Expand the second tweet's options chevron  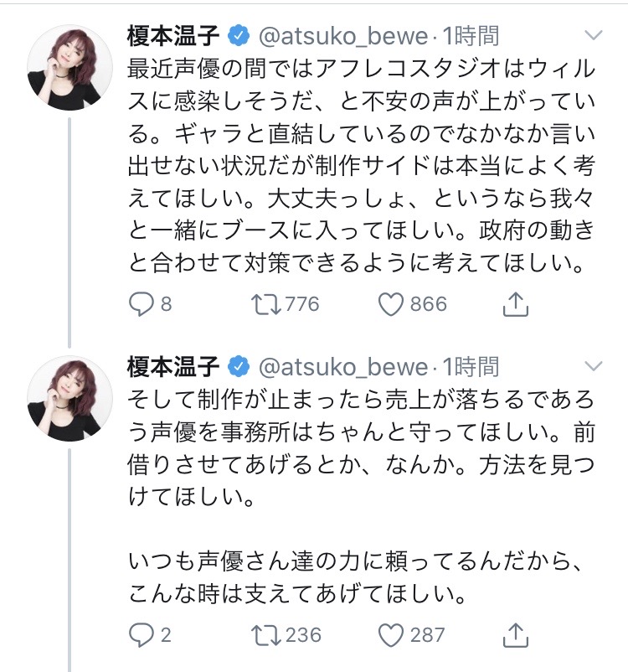pos(593,366)
